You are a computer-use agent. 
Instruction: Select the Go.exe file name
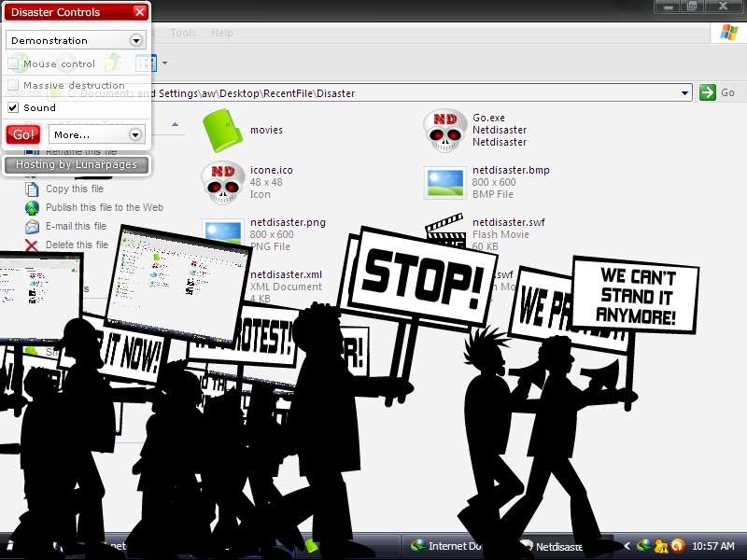click(x=488, y=118)
